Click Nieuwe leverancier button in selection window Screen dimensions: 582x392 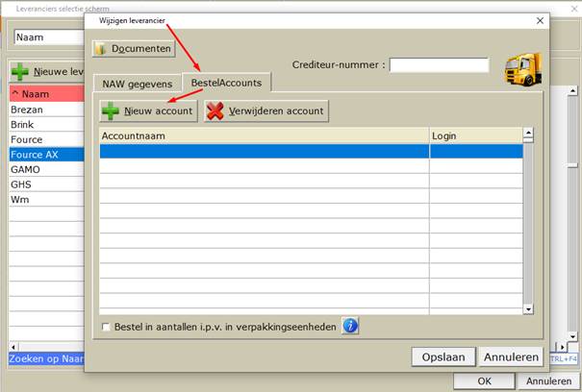click(47, 71)
